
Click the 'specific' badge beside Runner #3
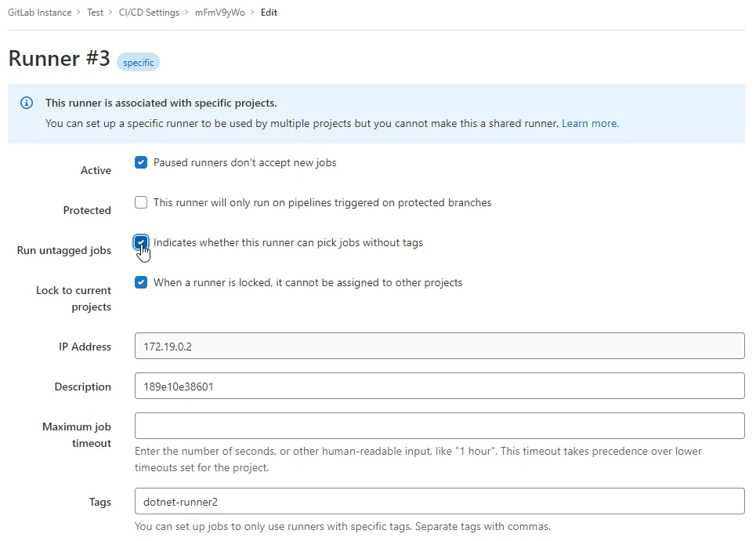pyautogui.click(x=138, y=62)
